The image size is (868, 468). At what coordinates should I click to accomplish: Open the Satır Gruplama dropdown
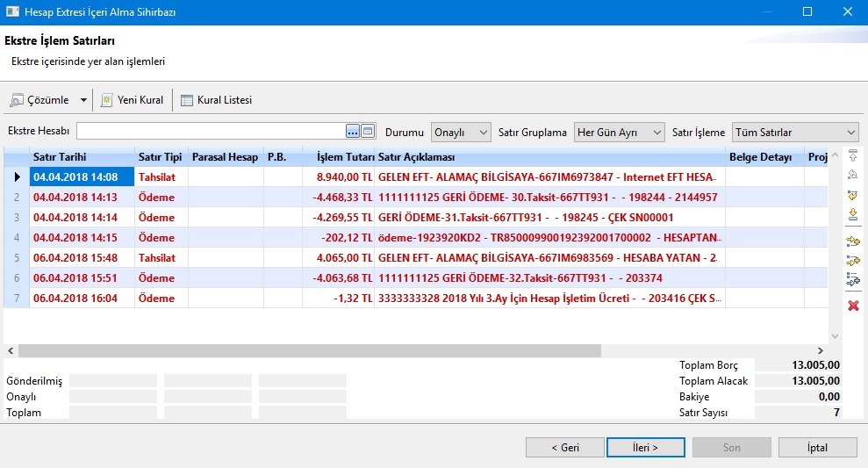620,133
